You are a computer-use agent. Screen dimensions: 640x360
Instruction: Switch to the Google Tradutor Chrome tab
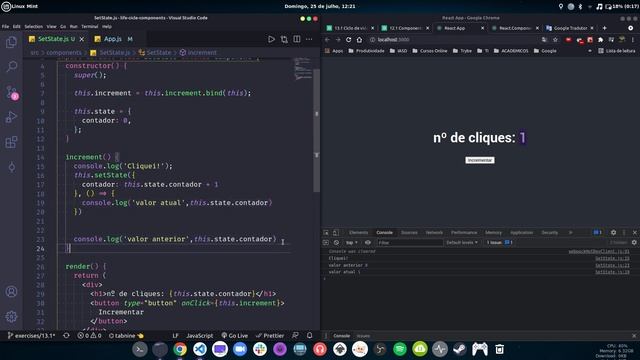pos(570,28)
